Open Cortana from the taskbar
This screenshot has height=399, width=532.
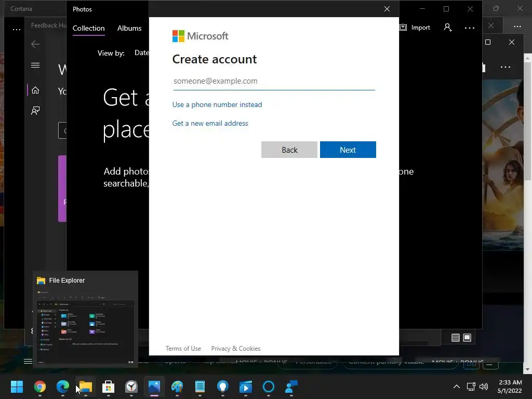pyautogui.click(x=269, y=387)
